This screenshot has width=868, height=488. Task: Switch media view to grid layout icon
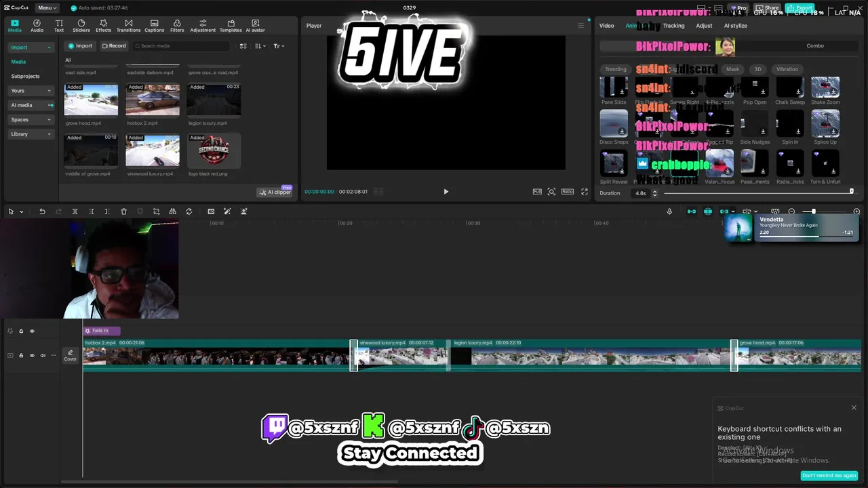click(243, 46)
